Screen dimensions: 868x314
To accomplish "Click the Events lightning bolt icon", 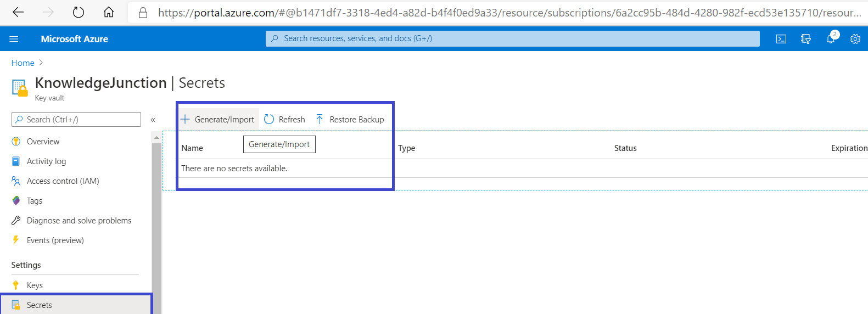I will coord(16,240).
